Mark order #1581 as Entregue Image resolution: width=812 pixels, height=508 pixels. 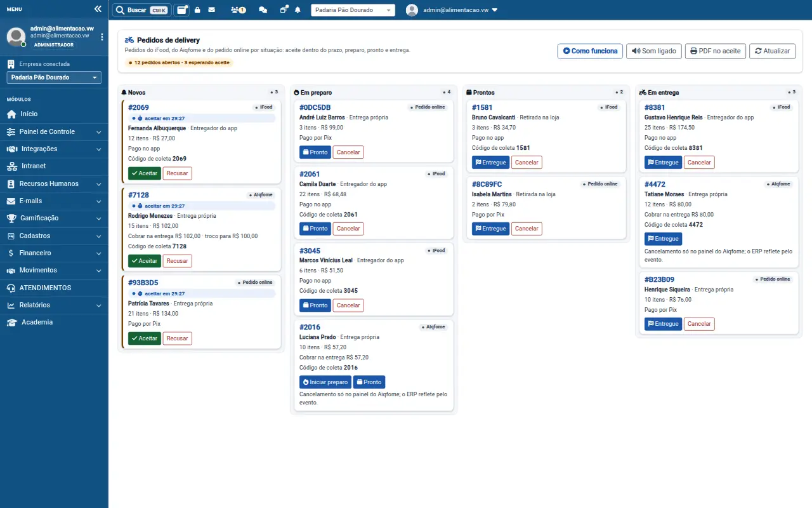click(491, 163)
